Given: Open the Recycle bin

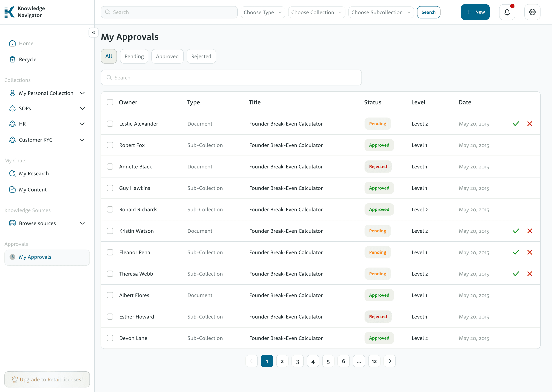Looking at the screenshot, I should (x=27, y=59).
